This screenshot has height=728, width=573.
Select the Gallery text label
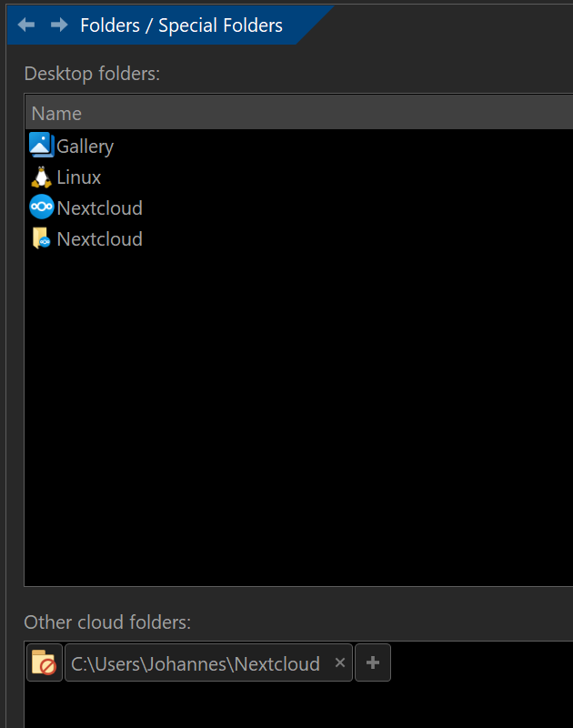point(85,147)
